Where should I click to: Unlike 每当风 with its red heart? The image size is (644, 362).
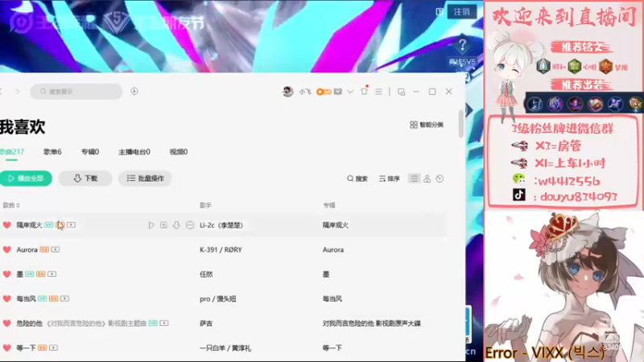click(7, 298)
